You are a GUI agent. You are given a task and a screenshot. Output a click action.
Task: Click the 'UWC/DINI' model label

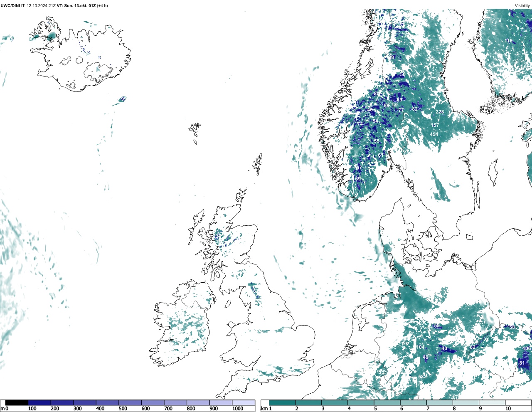(x=10, y=6)
